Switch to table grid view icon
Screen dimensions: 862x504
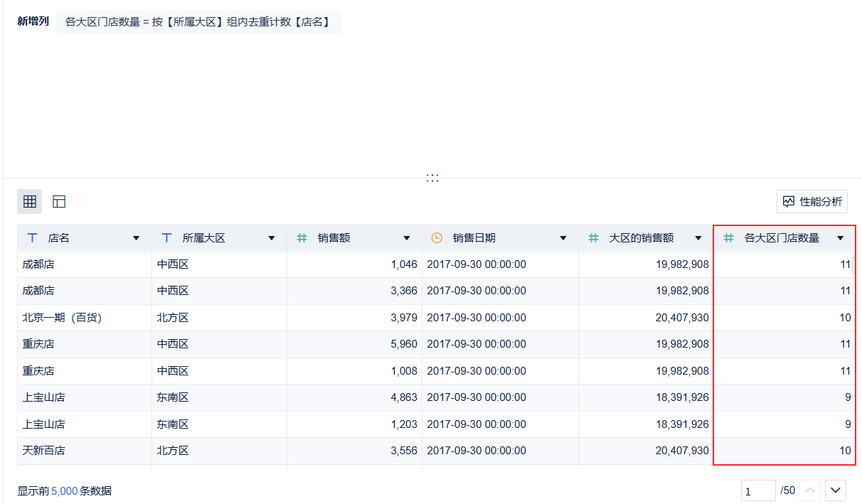(30, 202)
